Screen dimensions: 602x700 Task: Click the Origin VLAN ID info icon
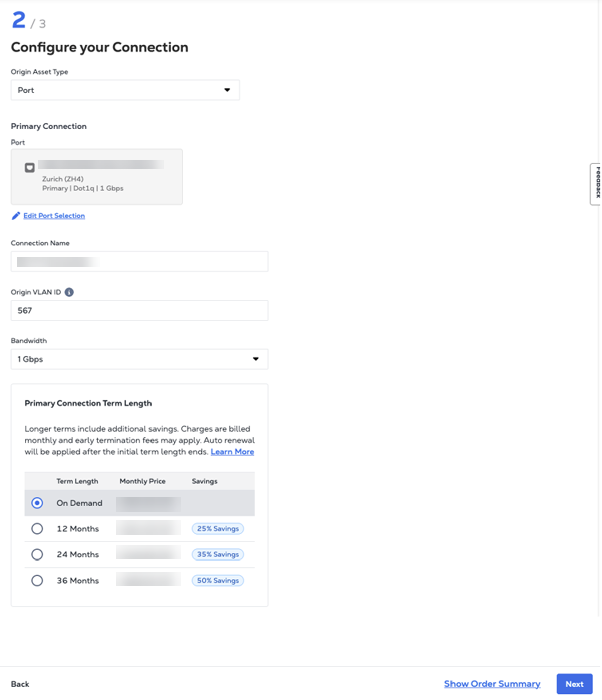[69, 292]
